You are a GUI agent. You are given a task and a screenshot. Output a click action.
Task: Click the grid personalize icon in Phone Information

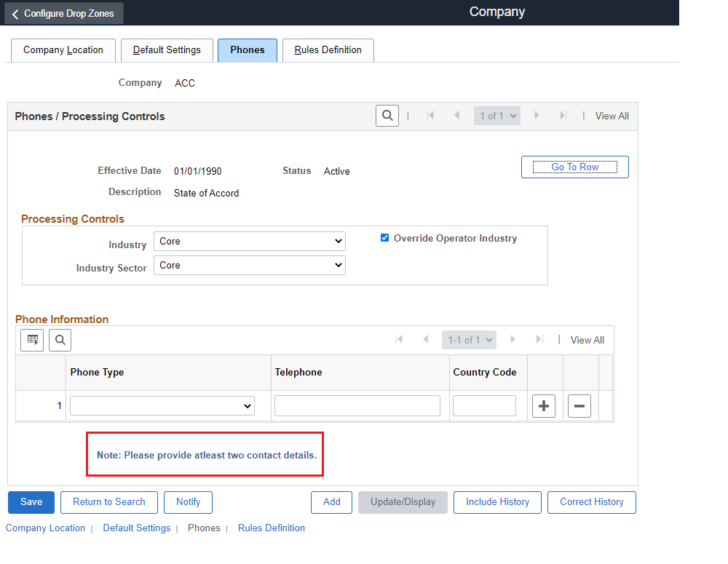tap(32, 341)
